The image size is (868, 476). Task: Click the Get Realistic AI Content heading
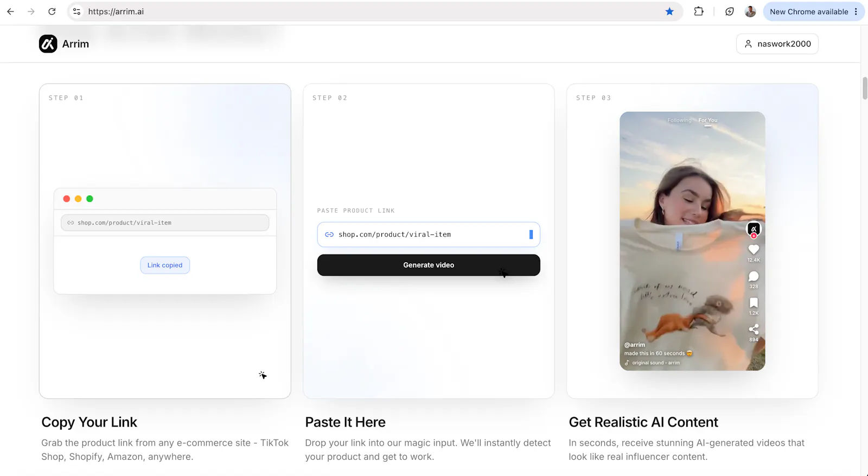pyautogui.click(x=643, y=422)
